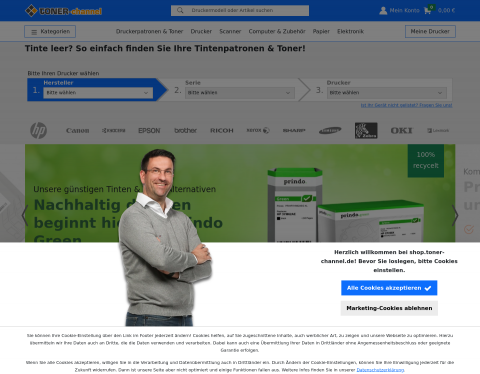Image resolution: width=480 pixels, height=374 pixels.
Task: Select the Kyocera brand logo
Action: tap(114, 130)
